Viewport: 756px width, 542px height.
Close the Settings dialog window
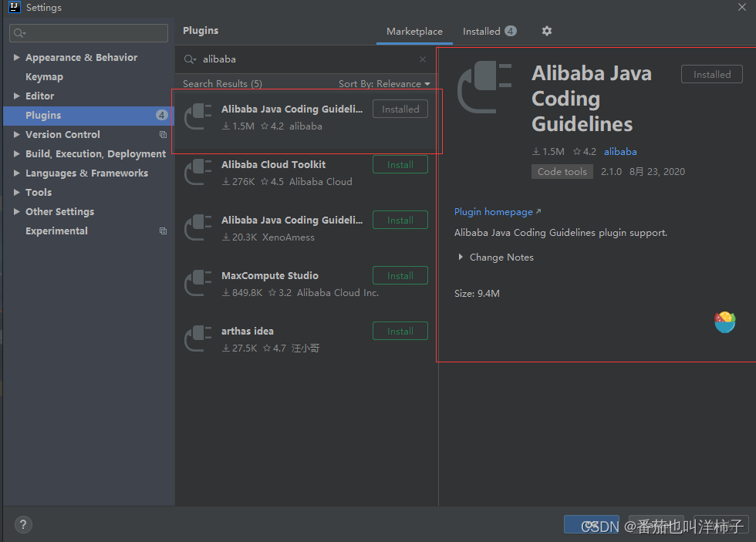tap(742, 7)
